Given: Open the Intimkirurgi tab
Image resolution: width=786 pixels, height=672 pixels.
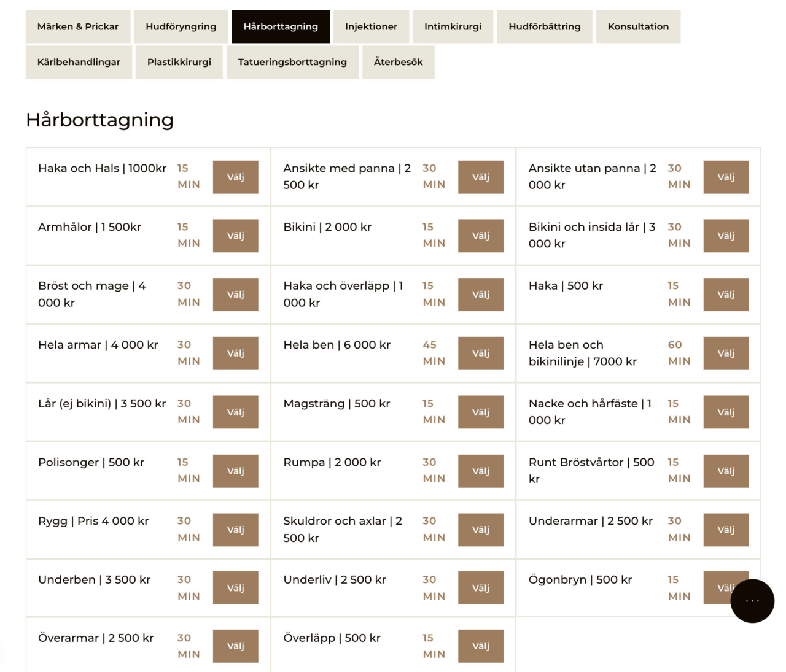Looking at the screenshot, I should tap(453, 26).
